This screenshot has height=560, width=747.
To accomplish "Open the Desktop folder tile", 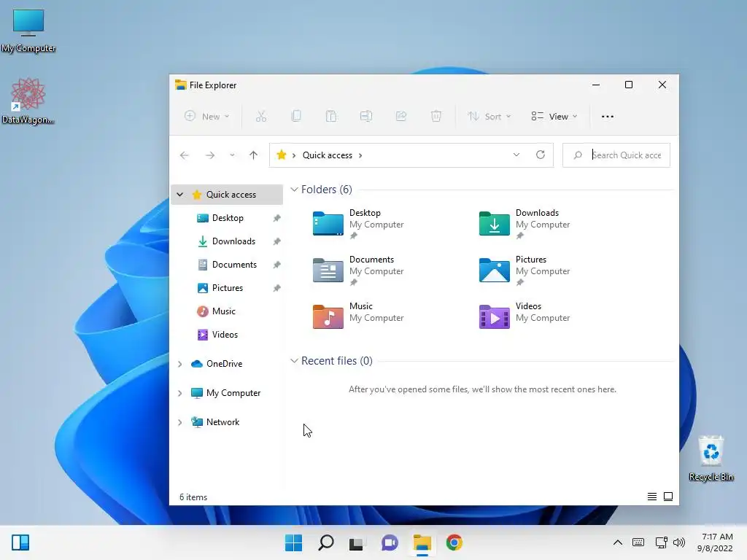I will pos(358,224).
